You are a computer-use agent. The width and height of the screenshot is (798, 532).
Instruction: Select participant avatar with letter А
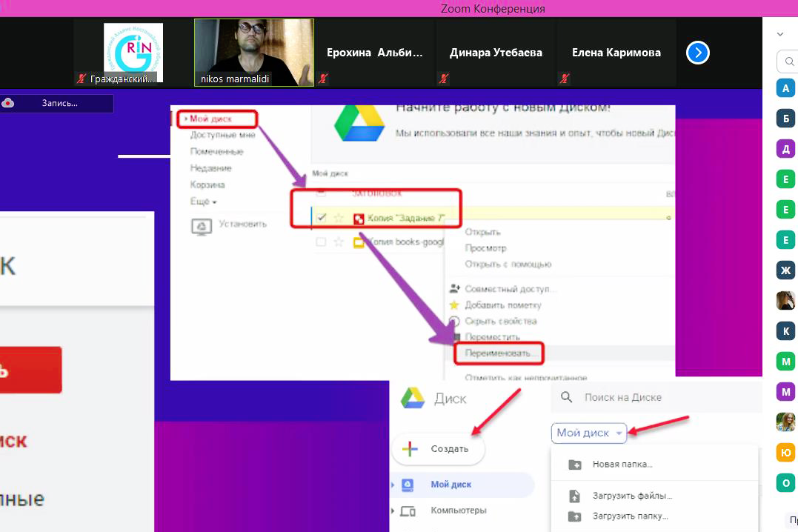(x=785, y=89)
